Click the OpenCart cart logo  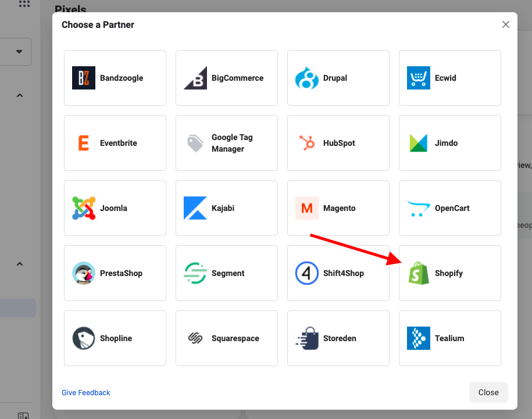tap(419, 208)
